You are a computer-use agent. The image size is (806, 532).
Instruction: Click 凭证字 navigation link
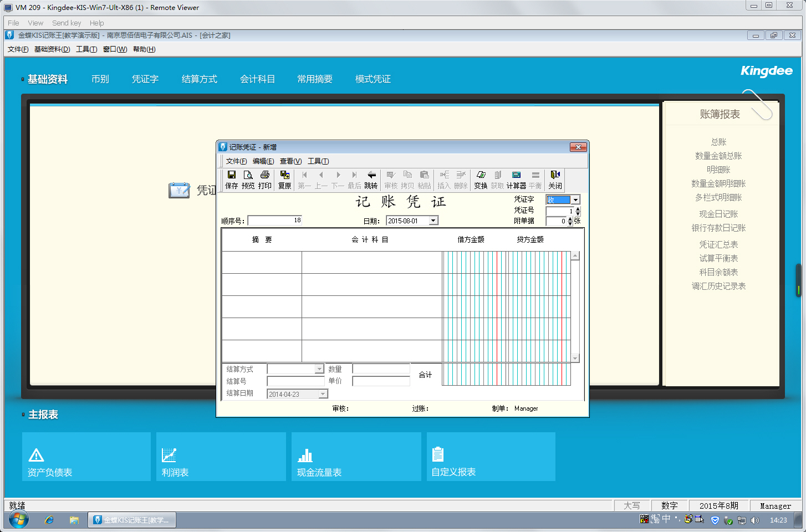145,79
